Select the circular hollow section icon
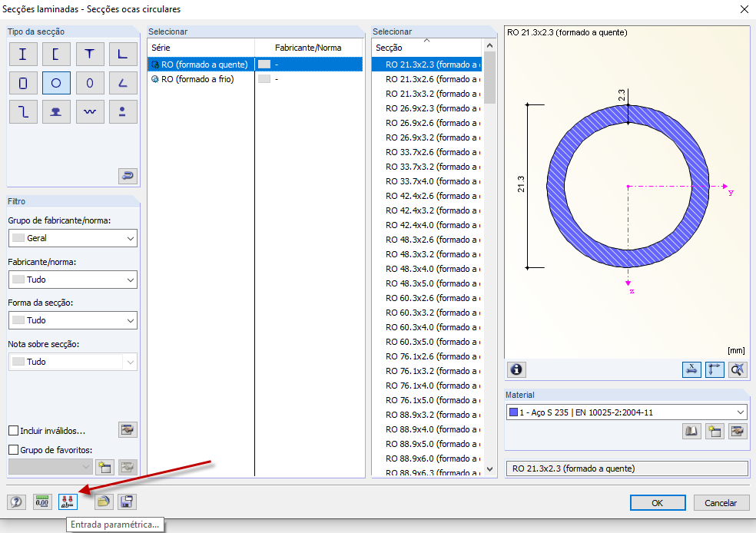Screen dimensions: 756x533 56,83
